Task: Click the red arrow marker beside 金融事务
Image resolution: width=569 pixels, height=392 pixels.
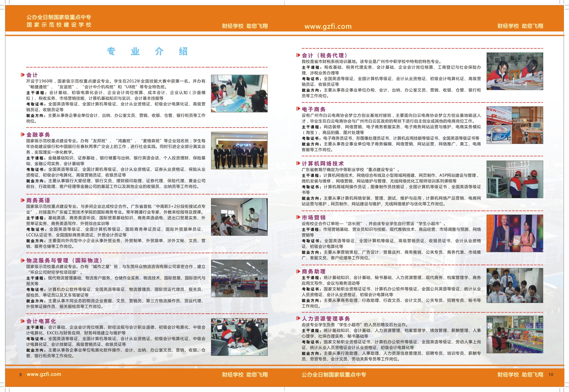Action: point(23,134)
